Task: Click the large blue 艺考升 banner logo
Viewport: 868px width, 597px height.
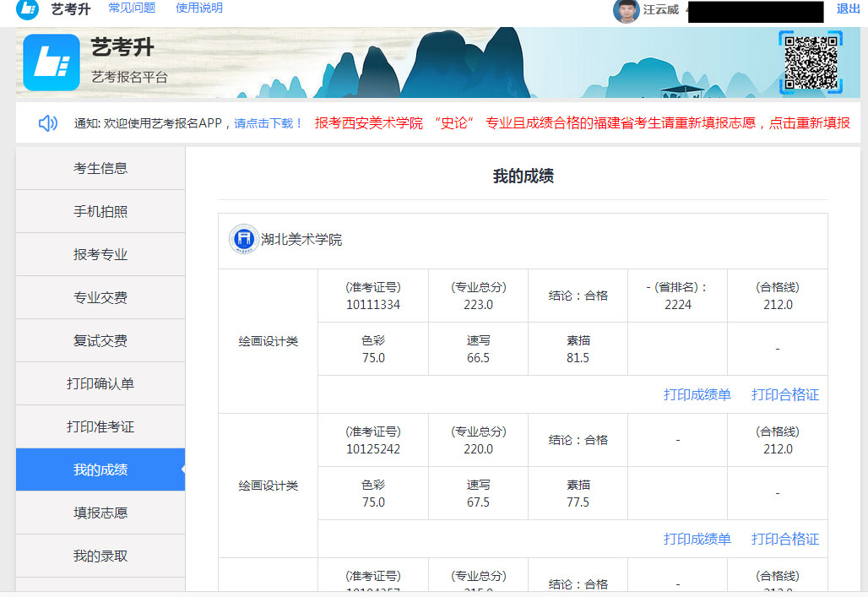Action: pyautogui.click(x=52, y=62)
